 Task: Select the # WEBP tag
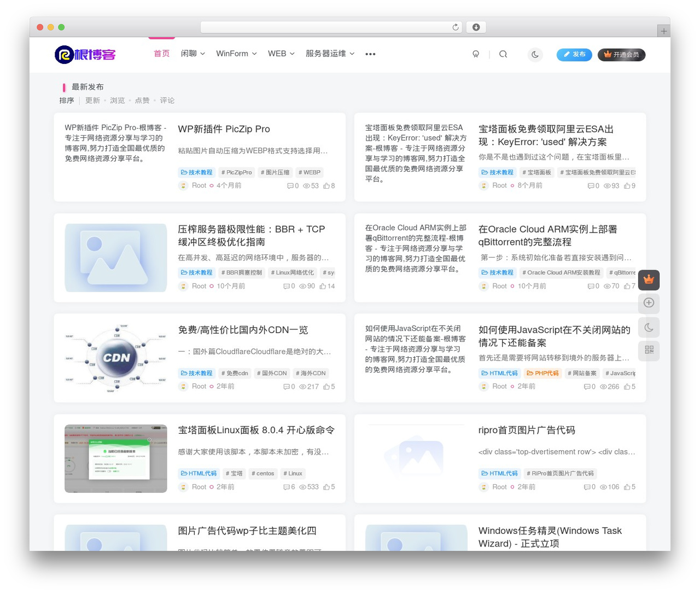tap(310, 172)
